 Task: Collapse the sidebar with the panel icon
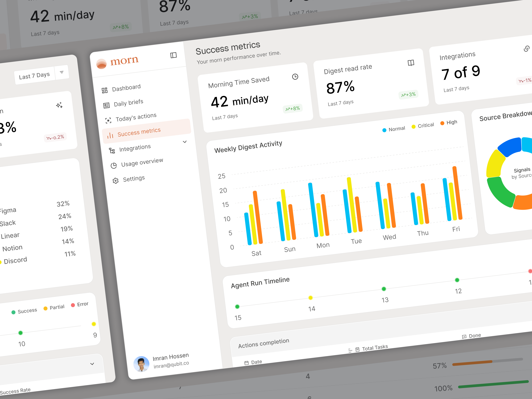coord(173,55)
